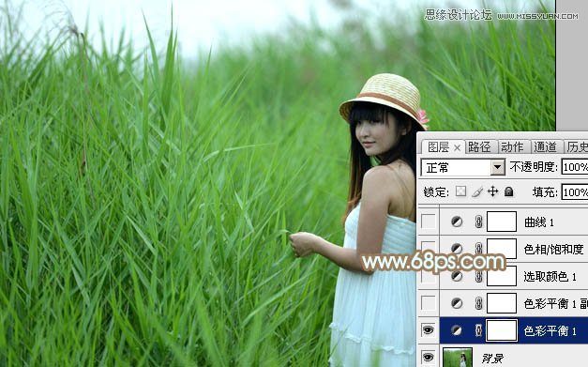
Task: Open the 正常 blend mode dropdown
Action: tap(498, 167)
